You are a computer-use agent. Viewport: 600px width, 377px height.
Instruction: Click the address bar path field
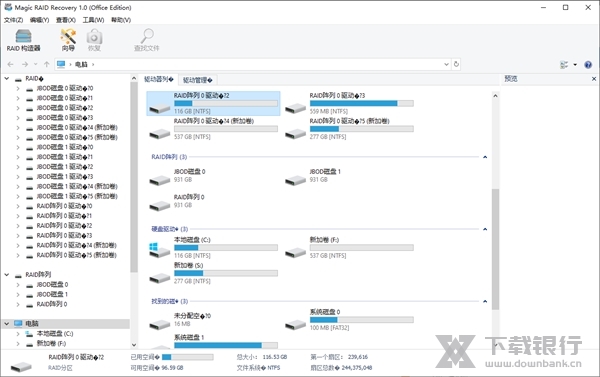[x=253, y=64]
